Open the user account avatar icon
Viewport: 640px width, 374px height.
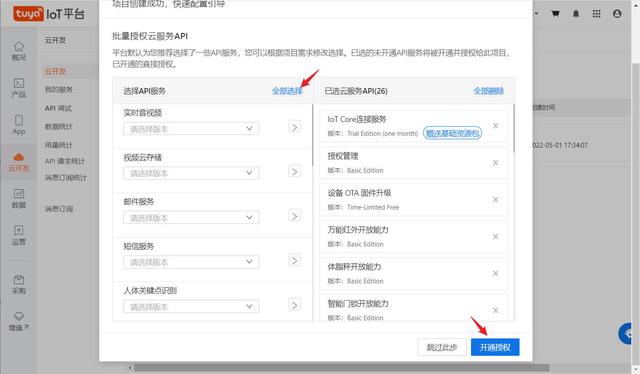tap(617, 13)
